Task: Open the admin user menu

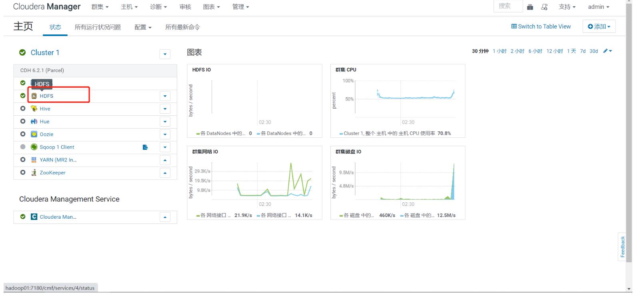Action: click(598, 7)
